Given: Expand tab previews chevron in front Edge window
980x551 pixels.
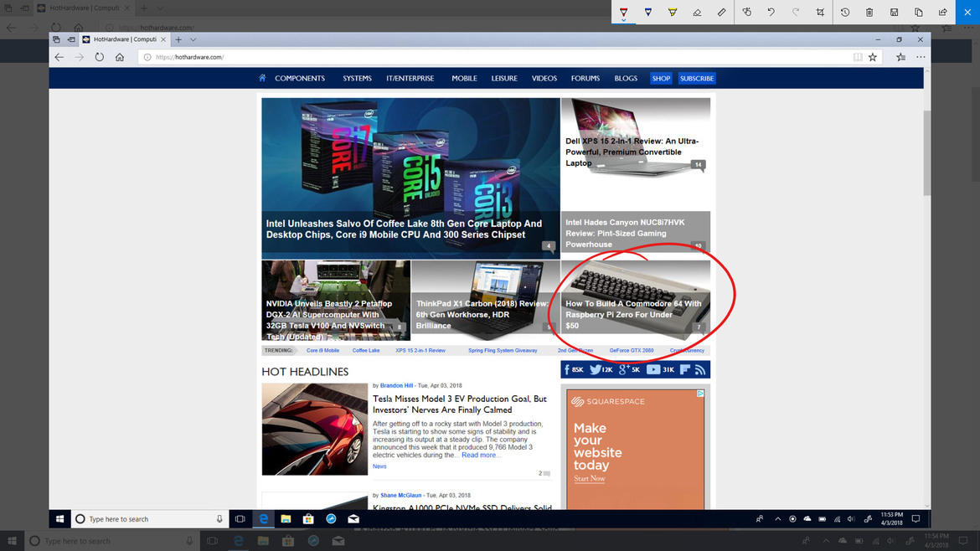Looking at the screenshot, I should tap(193, 39).
